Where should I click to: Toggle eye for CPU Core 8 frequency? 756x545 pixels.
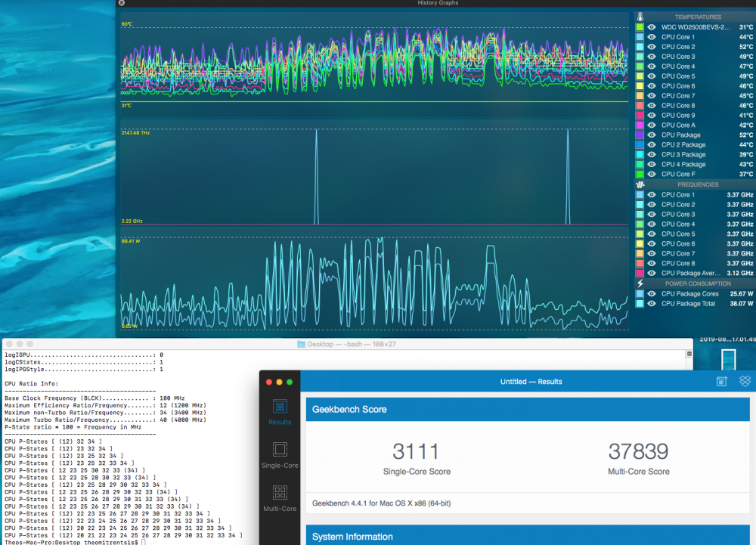(x=652, y=263)
